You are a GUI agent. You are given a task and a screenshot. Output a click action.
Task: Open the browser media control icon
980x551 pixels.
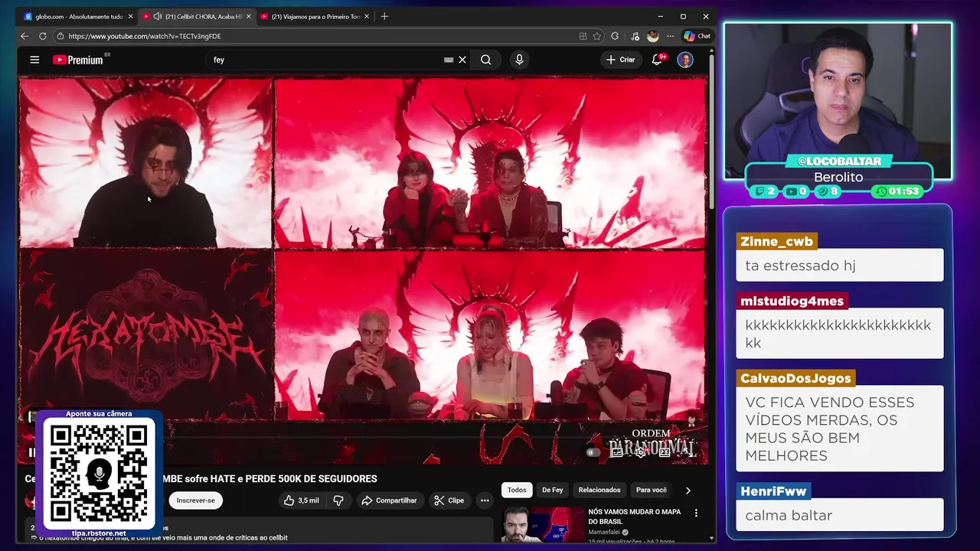click(635, 36)
